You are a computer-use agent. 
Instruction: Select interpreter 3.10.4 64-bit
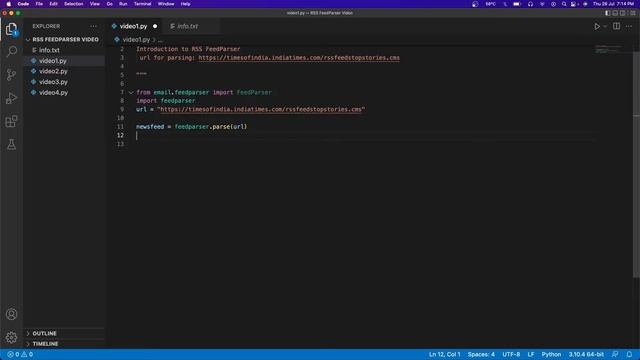pyautogui.click(x=586, y=354)
